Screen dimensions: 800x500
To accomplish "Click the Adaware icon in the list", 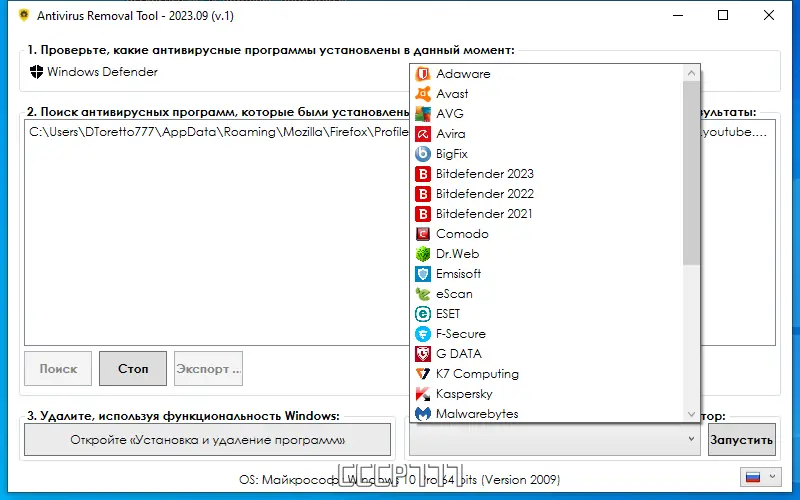I will (x=422, y=74).
